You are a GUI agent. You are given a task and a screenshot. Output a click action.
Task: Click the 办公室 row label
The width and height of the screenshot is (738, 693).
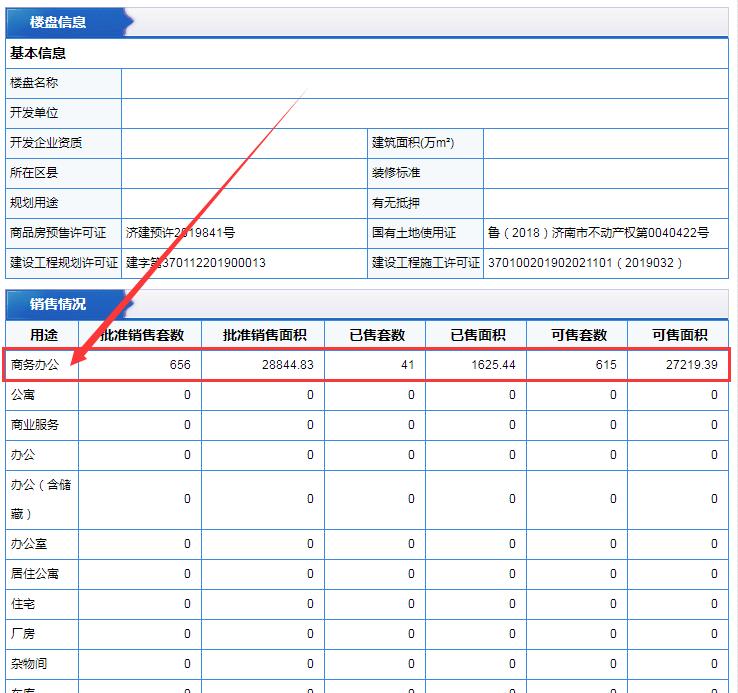tap(29, 544)
